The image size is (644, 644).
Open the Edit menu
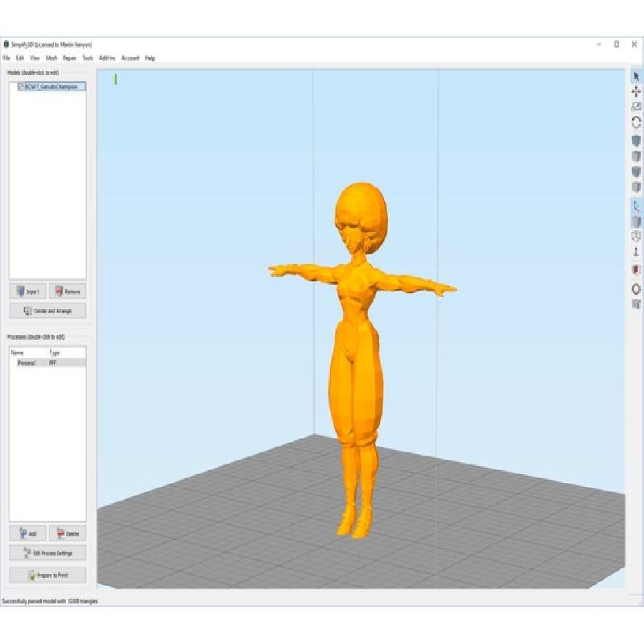point(19,58)
